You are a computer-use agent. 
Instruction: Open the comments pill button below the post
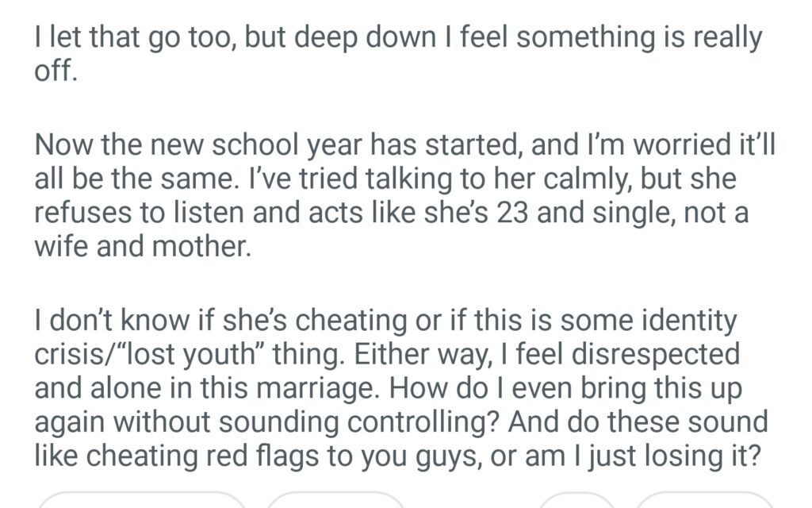335,501
